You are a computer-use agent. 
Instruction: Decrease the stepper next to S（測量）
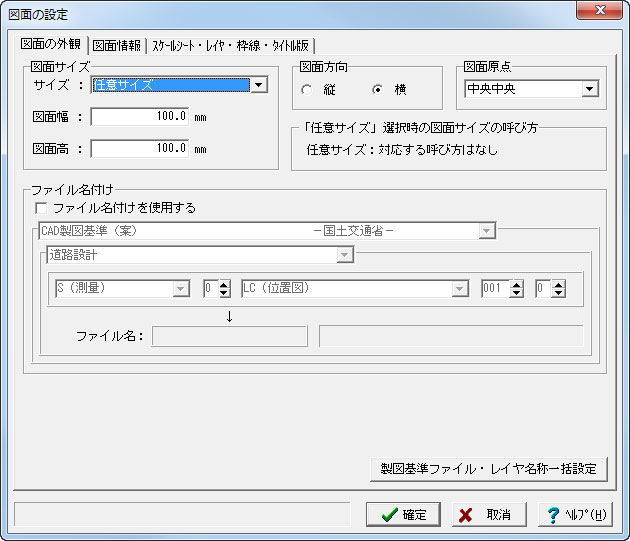224,293
